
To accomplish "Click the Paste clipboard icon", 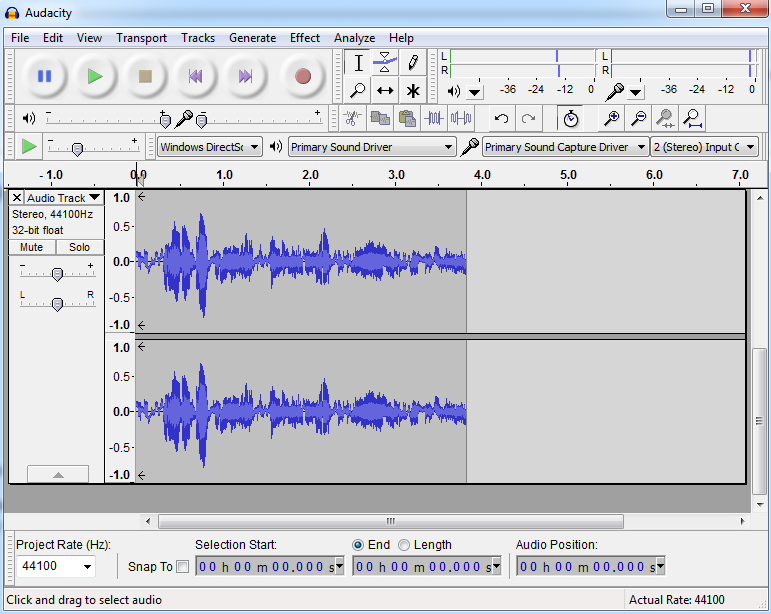I will (407, 118).
